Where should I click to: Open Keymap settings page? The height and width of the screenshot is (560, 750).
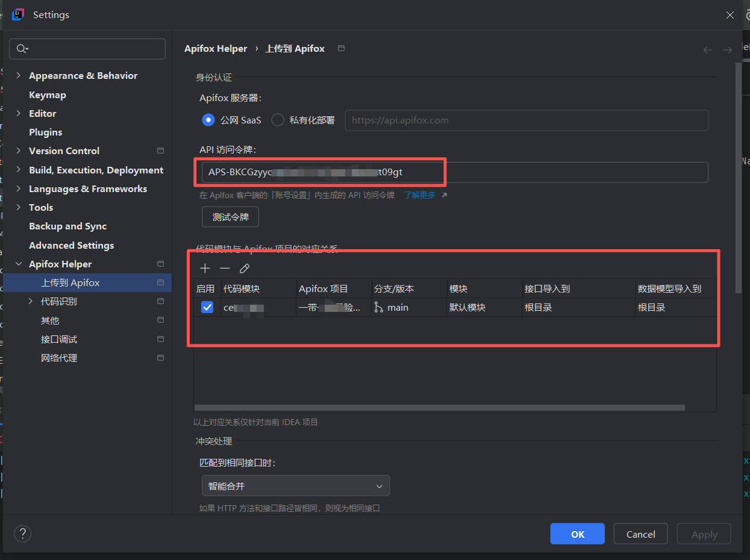[48, 95]
